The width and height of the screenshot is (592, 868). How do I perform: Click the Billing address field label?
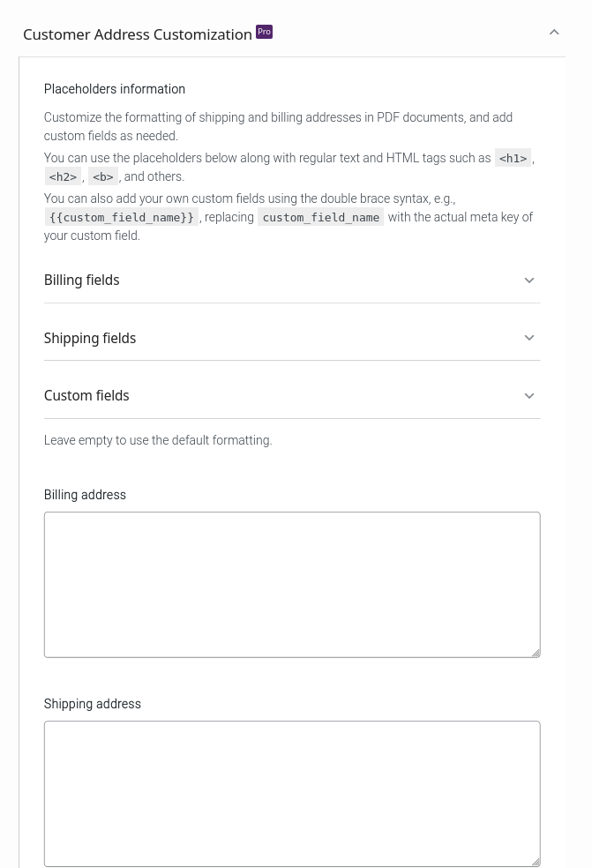click(85, 495)
